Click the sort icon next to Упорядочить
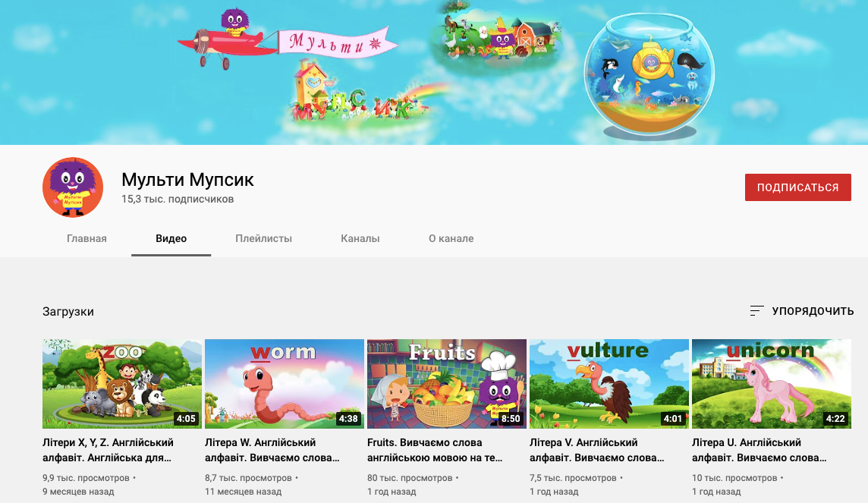 coord(756,311)
